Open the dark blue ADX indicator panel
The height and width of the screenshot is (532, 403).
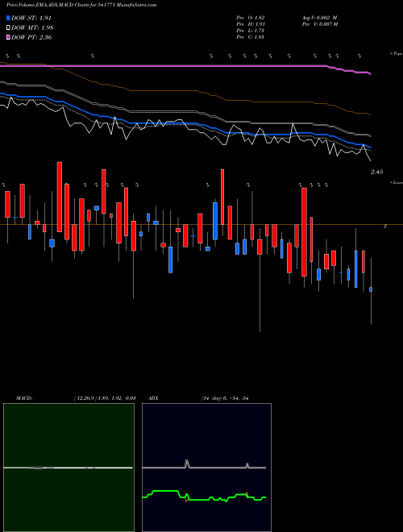tap(206, 468)
